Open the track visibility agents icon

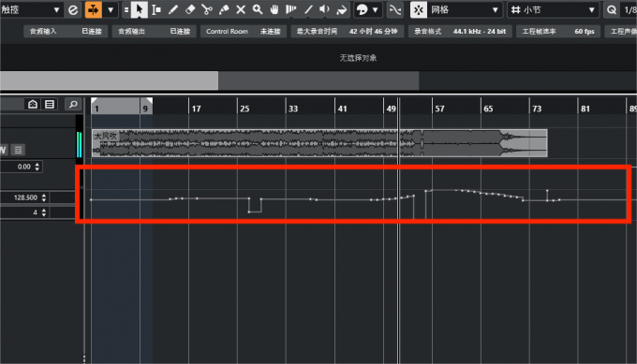tap(33, 104)
